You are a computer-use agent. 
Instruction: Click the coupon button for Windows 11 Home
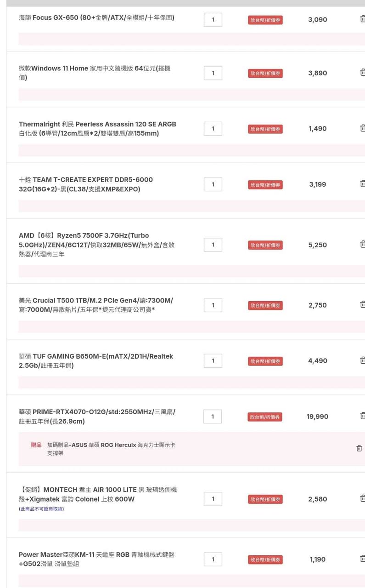pos(265,74)
